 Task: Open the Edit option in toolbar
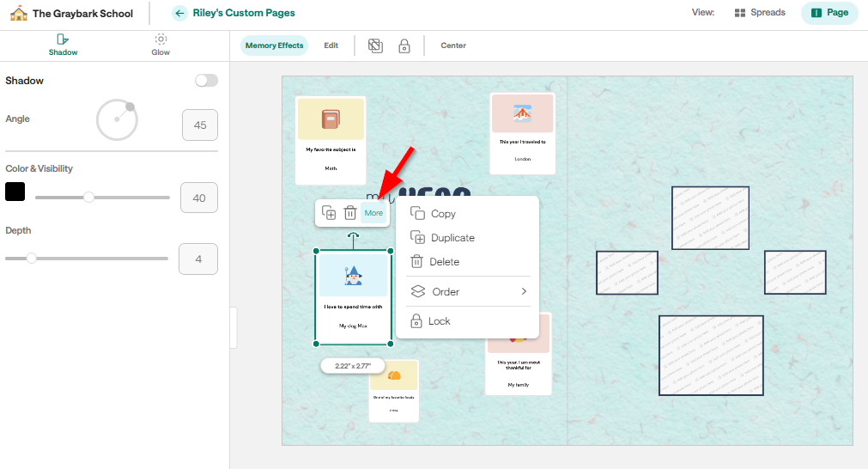[x=331, y=46]
